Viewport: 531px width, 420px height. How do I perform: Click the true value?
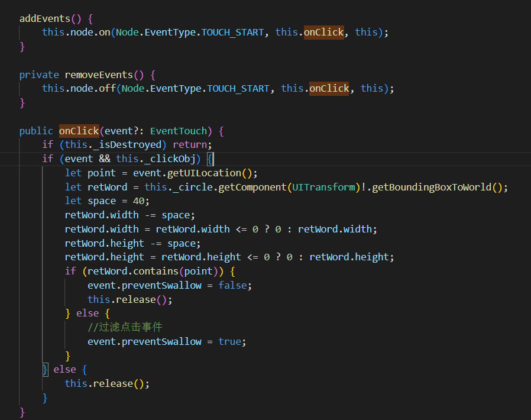click(229, 341)
